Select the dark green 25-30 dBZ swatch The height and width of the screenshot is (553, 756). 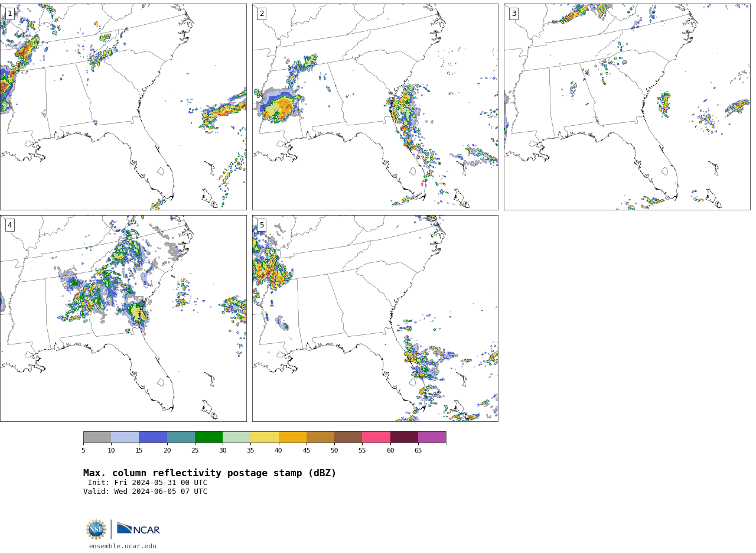click(x=208, y=437)
